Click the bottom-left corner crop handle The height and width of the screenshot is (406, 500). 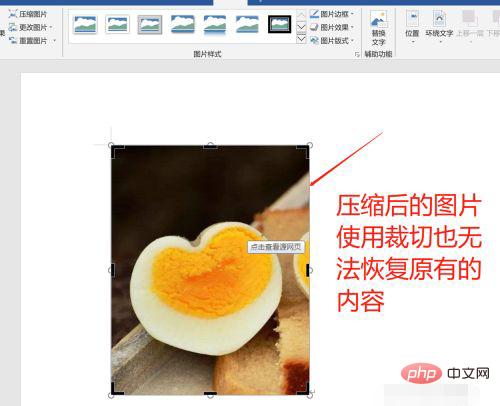115,391
